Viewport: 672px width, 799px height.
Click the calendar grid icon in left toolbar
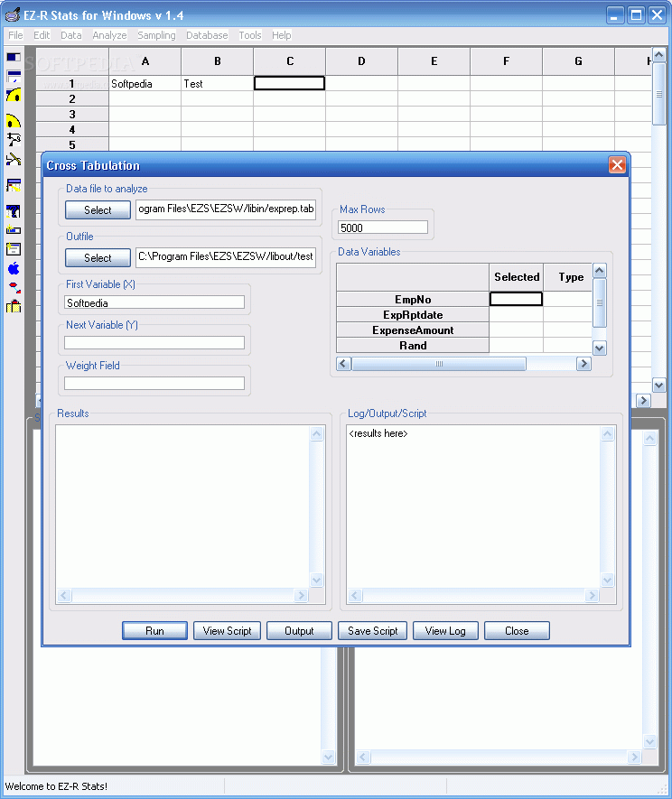[x=14, y=185]
